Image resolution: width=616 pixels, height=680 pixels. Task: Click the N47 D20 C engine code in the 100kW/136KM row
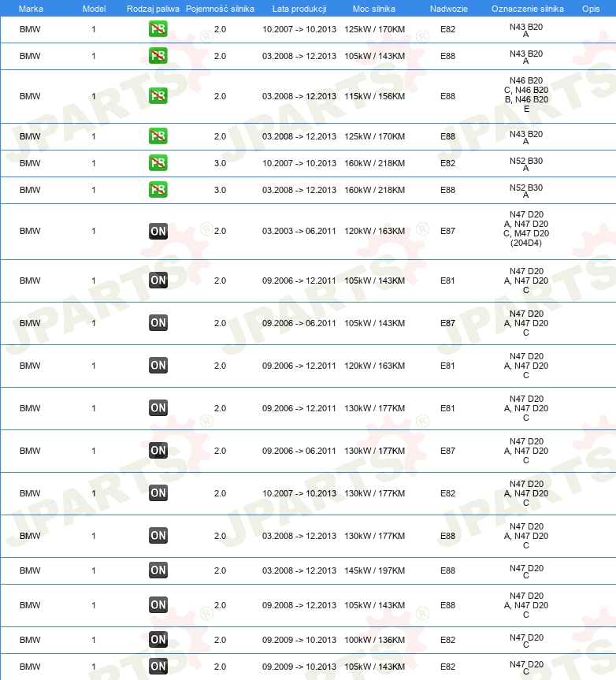tap(526, 641)
